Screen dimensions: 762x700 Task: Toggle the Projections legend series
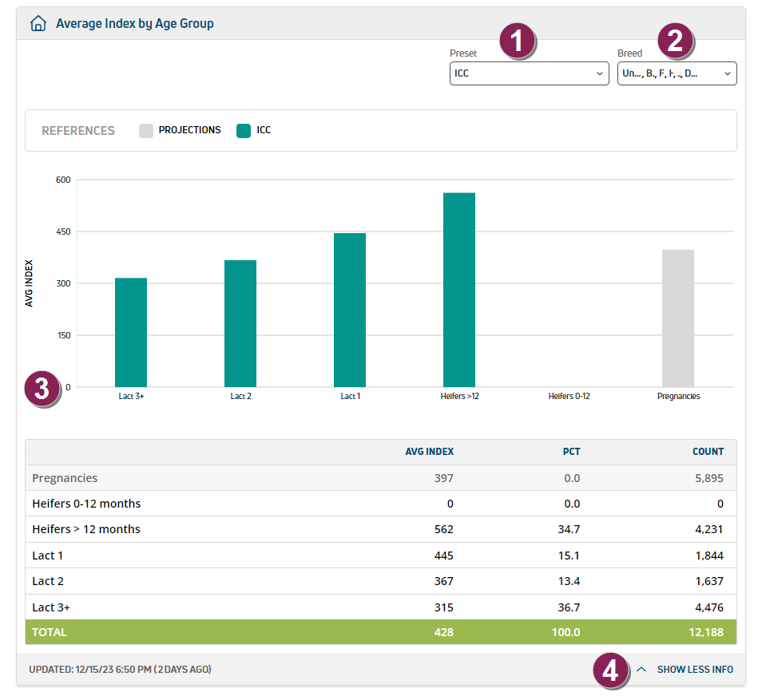pyautogui.click(x=189, y=130)
